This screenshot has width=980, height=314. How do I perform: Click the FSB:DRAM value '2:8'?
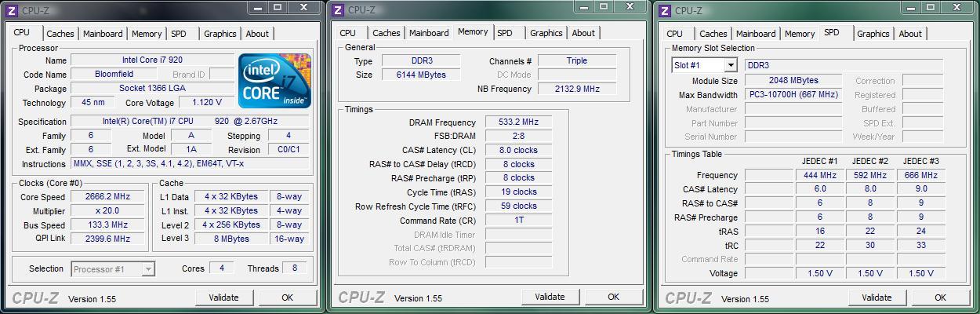[x=518, y=137]
